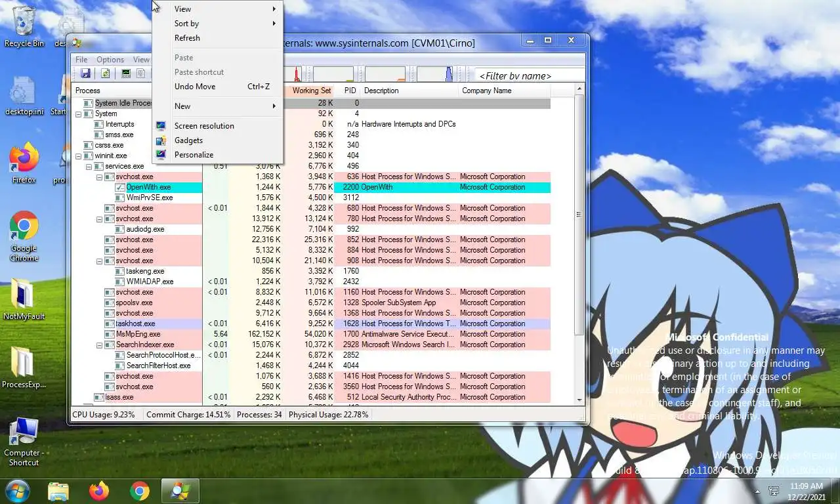Sort by the PID column header
The height and width of the screenshot is (504, 840).
pyautogui.click(x=348, y=91)
